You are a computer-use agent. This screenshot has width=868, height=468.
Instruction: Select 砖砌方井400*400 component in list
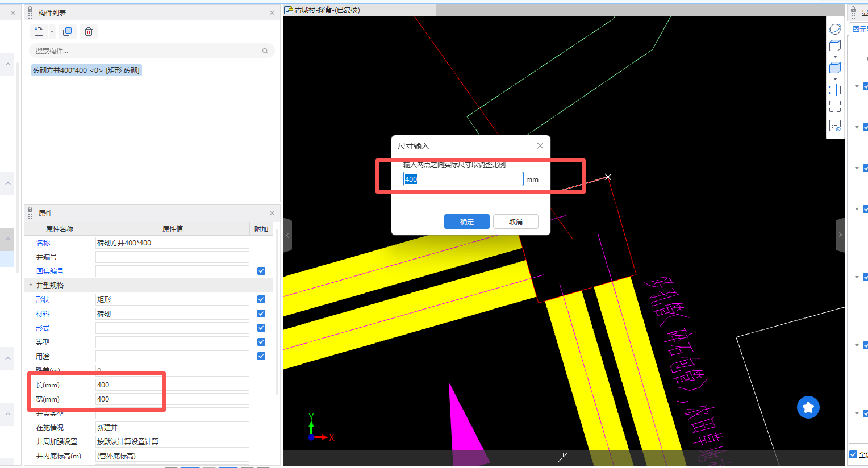point(86,70)
